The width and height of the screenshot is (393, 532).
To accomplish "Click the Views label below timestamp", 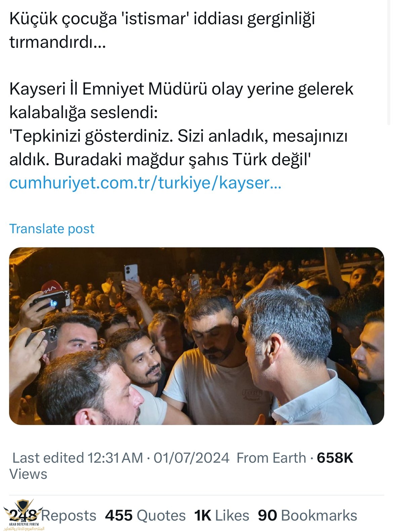I will click(28, 474).
